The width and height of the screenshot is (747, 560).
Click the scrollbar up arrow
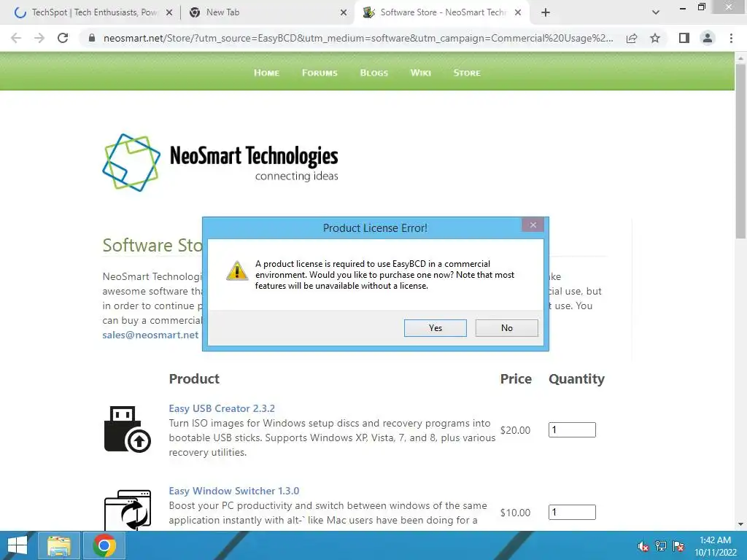740,58
